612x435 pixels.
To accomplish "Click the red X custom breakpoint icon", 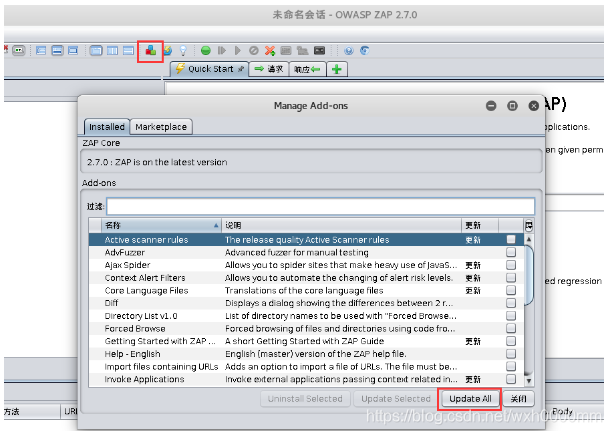I will tap(270, 50).
